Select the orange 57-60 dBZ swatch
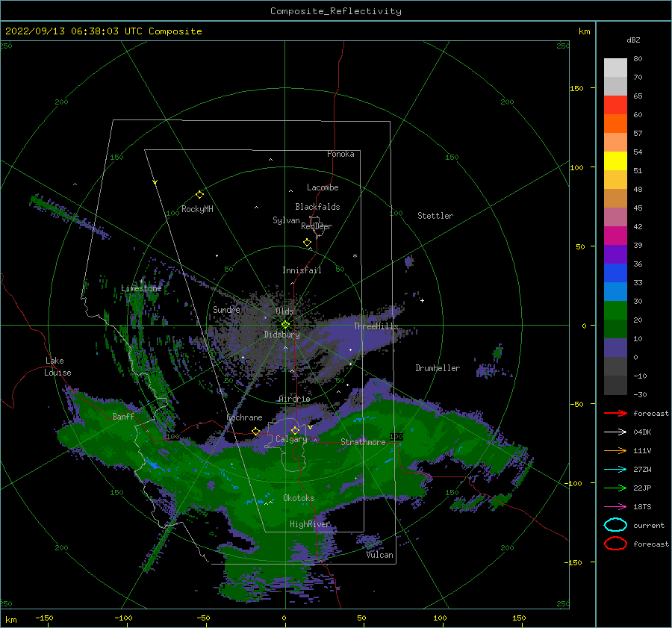 click(x=615, y=124)
